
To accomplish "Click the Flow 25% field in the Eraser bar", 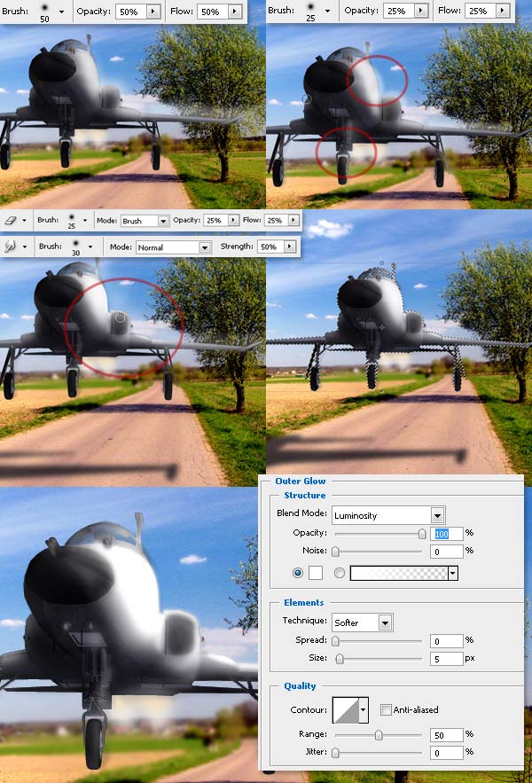I will coord(277,220).
